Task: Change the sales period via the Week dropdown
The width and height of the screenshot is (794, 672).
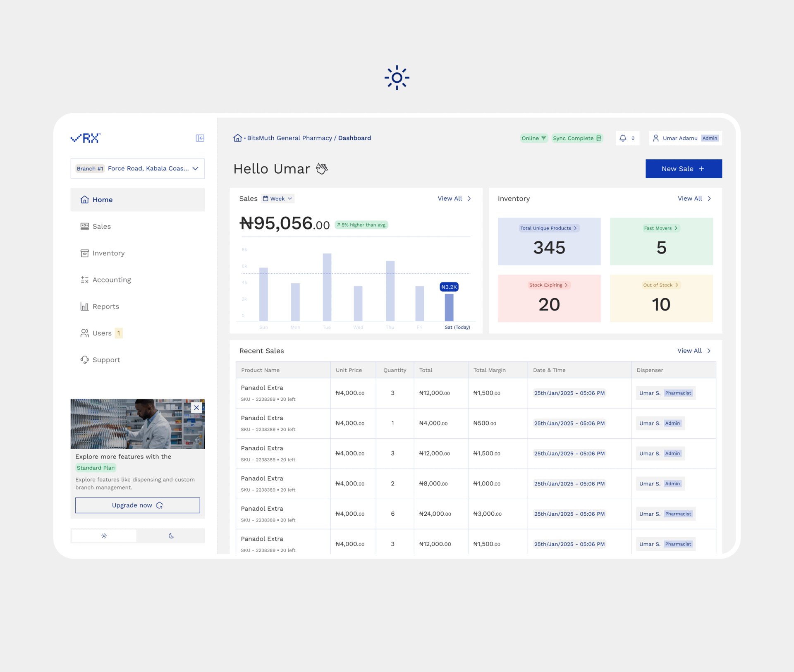Action: (x=277, y=198)
